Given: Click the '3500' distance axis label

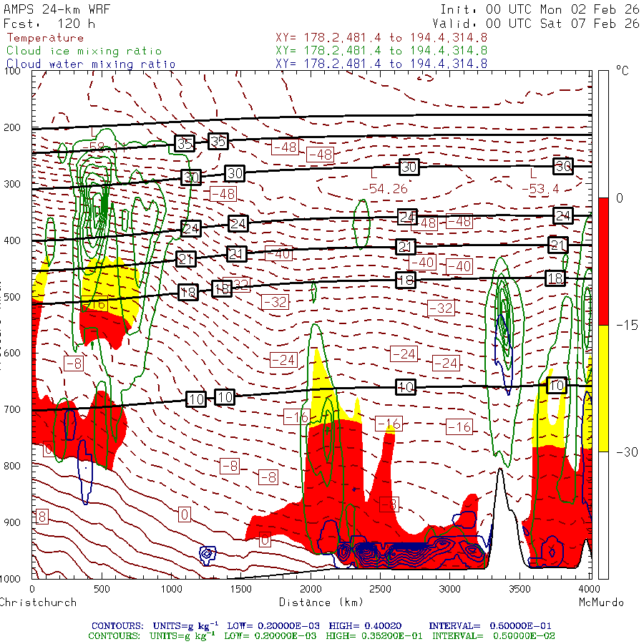Looking at the screenshot, I should [519, 589].
